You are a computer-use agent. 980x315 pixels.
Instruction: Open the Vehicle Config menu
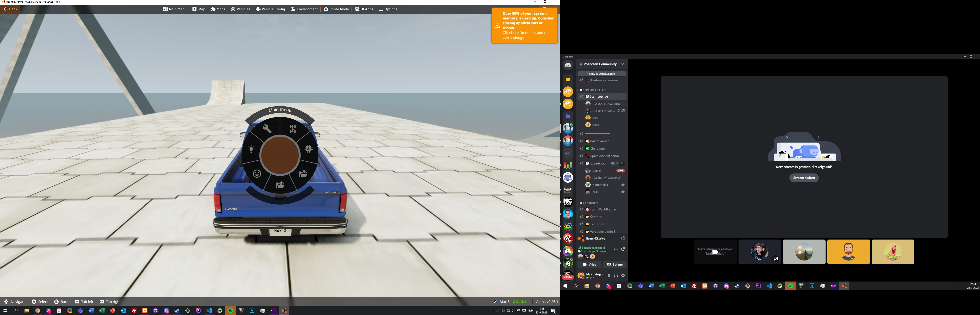[271, 9]
